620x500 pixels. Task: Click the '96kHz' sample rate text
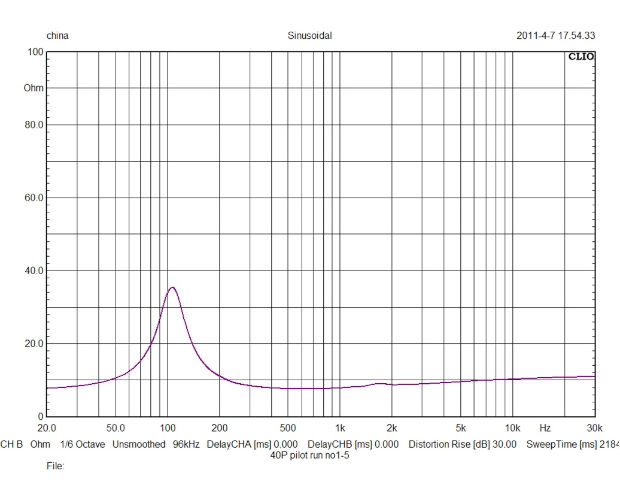click(186, 444)
